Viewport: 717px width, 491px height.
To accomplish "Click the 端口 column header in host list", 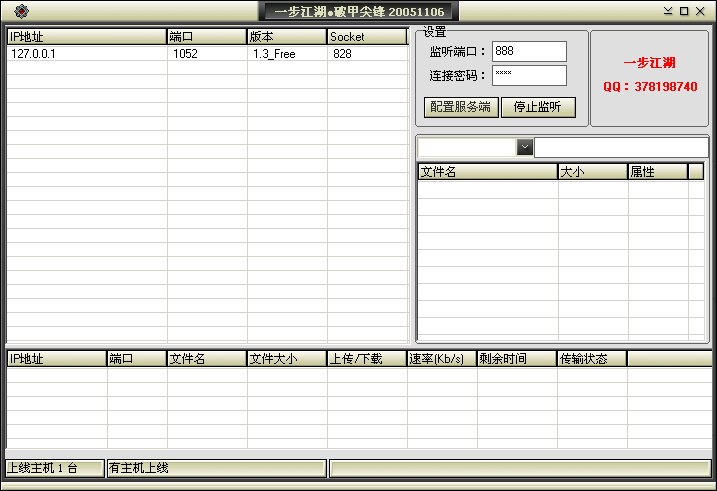I will pos(206,37).
